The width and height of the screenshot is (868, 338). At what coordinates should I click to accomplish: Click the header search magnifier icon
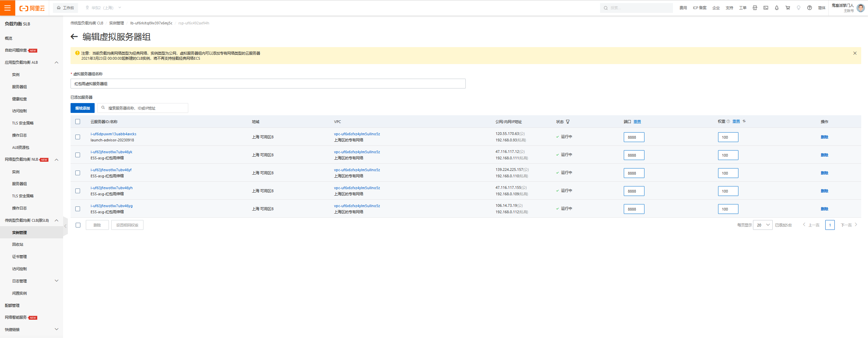[606, 8]
